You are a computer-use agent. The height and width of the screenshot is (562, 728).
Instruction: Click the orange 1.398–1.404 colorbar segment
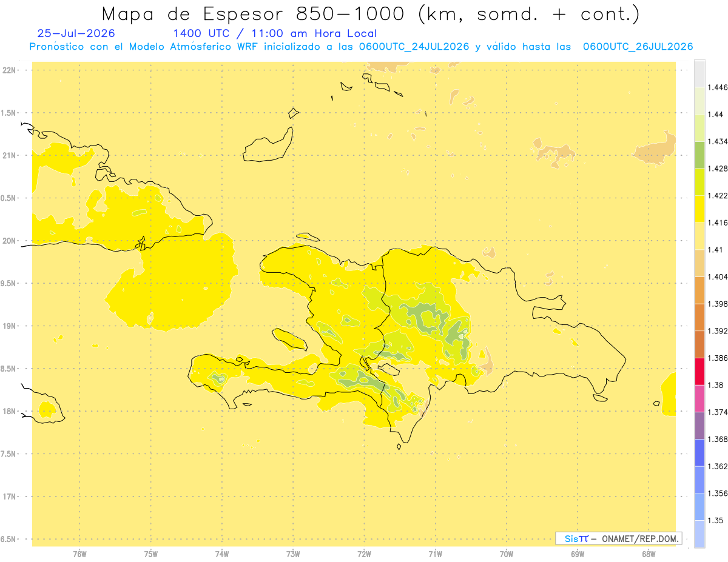699,290
